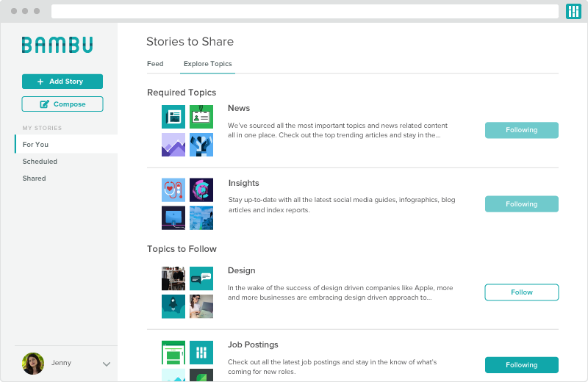The width and height of the screenshot is (588, 382).
Task: Open the Scheduled stories list
Action: click(x=40, y=162)
